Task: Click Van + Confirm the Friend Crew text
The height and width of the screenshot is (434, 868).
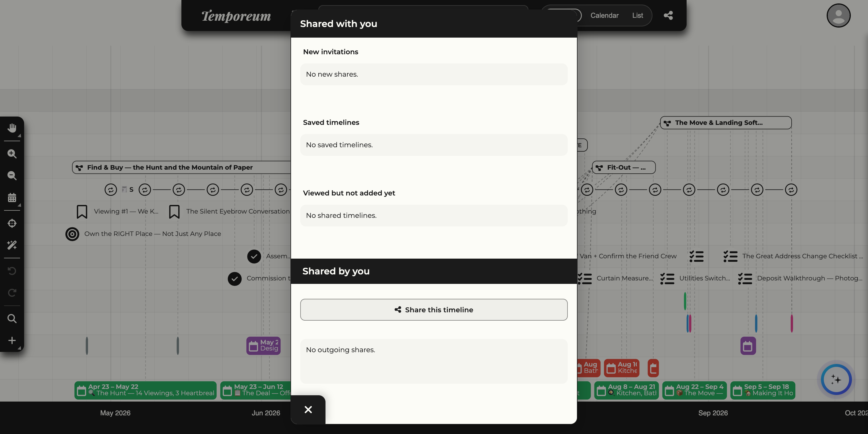Action: point(628,256)
